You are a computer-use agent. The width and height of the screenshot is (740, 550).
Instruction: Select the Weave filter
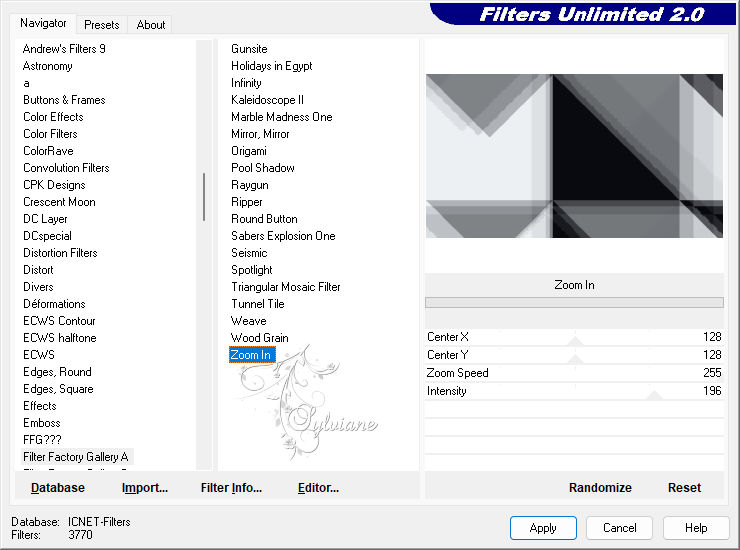click(249, 321)
